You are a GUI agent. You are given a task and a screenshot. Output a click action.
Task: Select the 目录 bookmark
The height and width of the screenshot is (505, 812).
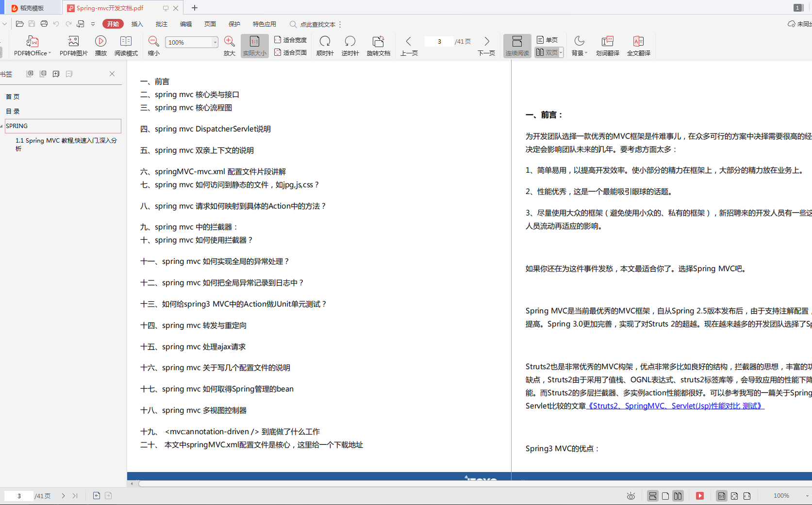tap(13, 111)
